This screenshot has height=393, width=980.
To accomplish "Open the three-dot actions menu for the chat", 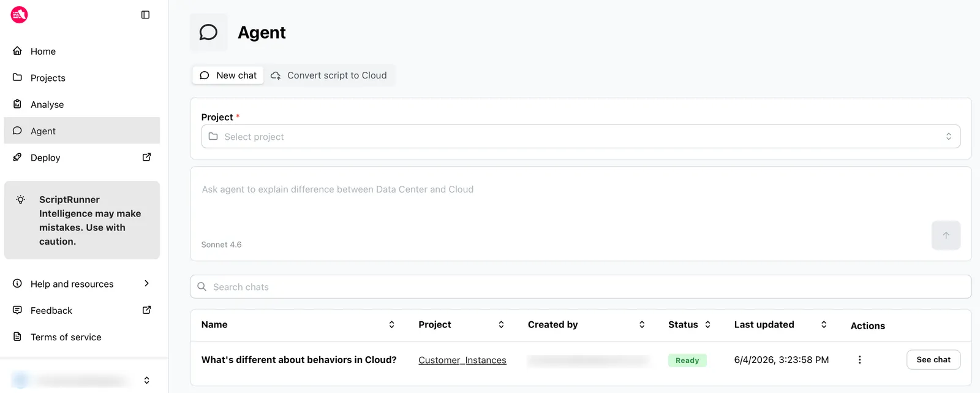I will coord(859,360).
